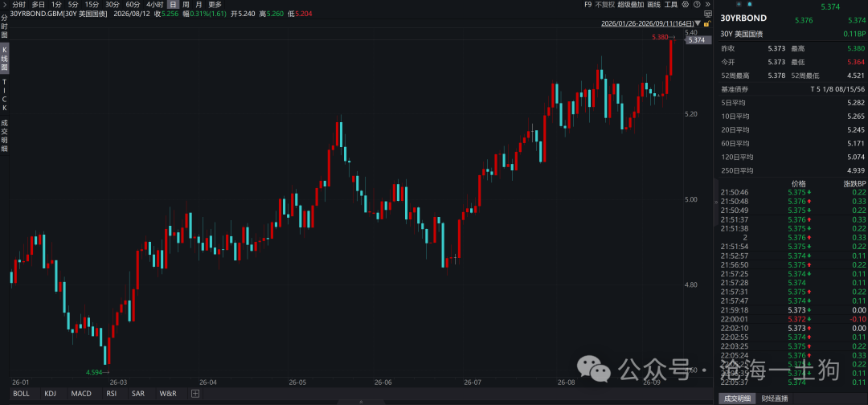
Task: Open chart settings gear icon
Action: tap(686, 4)
